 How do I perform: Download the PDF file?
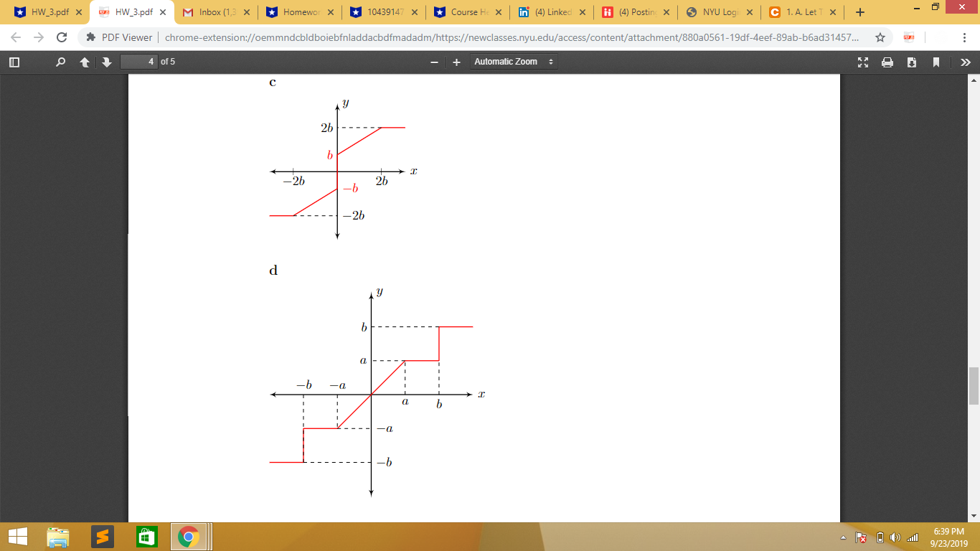[912, 62]
